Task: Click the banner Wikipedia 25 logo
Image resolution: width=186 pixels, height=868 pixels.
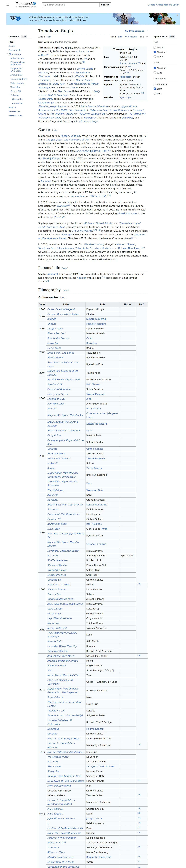Action: (15, 19)
